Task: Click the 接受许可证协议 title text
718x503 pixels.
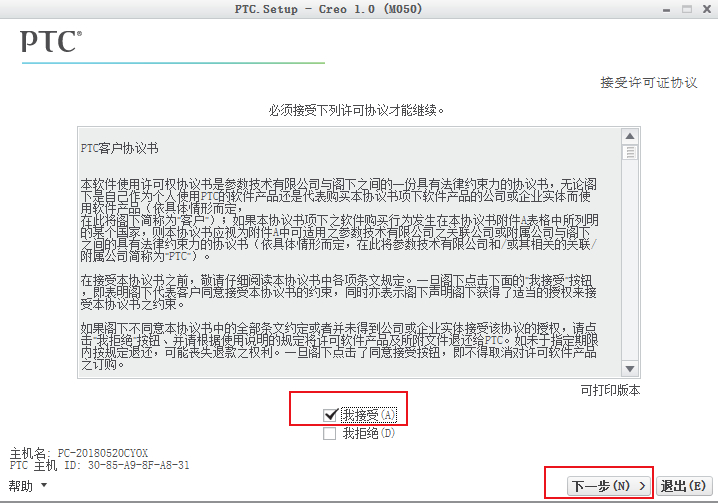Action: (x=649, y=82)
